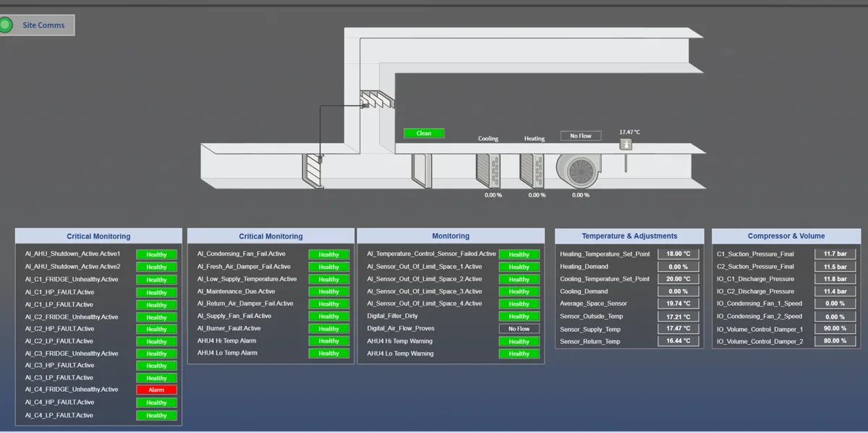The width and height of the screenshot is (868, 433).
Task: Click the IO_Volume_Control_Damper_2 value 80.00 %
Action: click(x=835, y=341)
